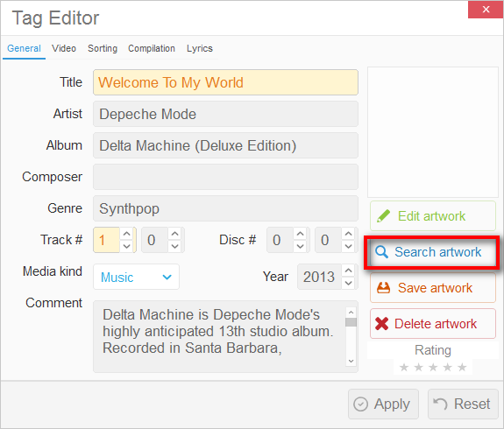
Task: Click the empty album artwork area
Action: 433,132
